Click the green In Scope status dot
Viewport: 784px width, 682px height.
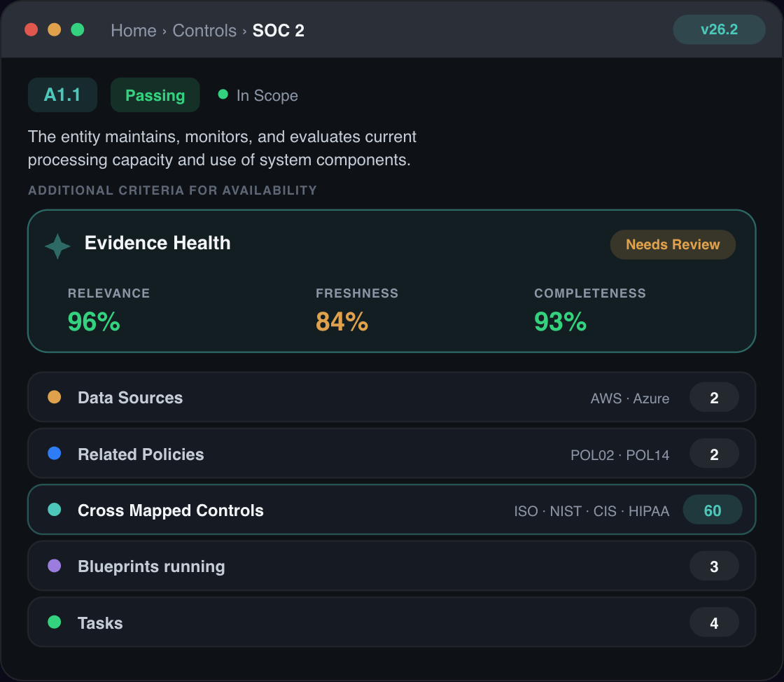tap(223, 95)
